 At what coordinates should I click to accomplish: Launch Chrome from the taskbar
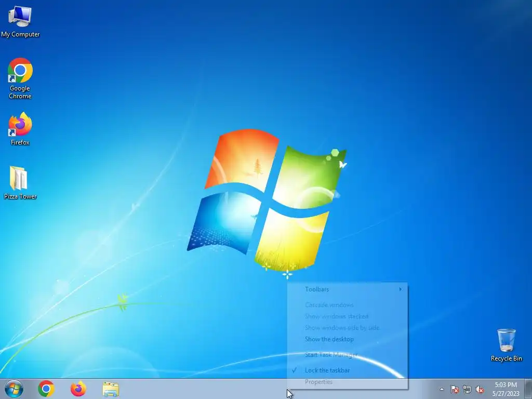click(46, 389)
